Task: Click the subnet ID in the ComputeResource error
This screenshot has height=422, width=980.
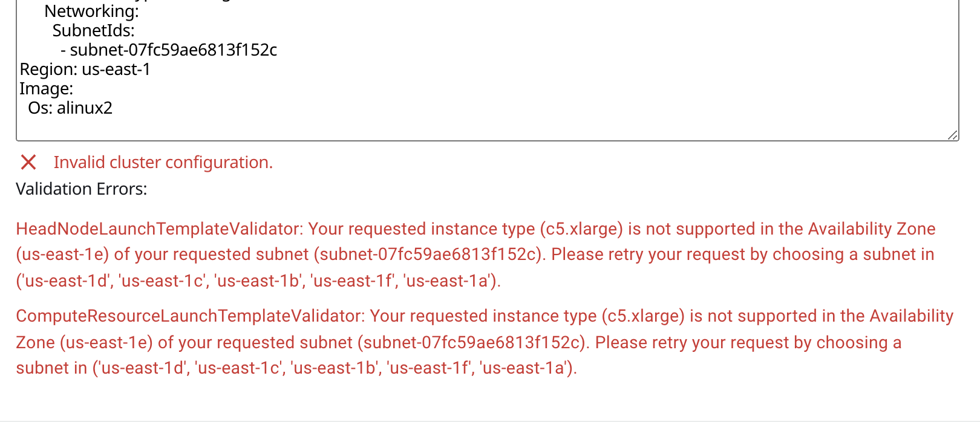Action: pos(472,342)
